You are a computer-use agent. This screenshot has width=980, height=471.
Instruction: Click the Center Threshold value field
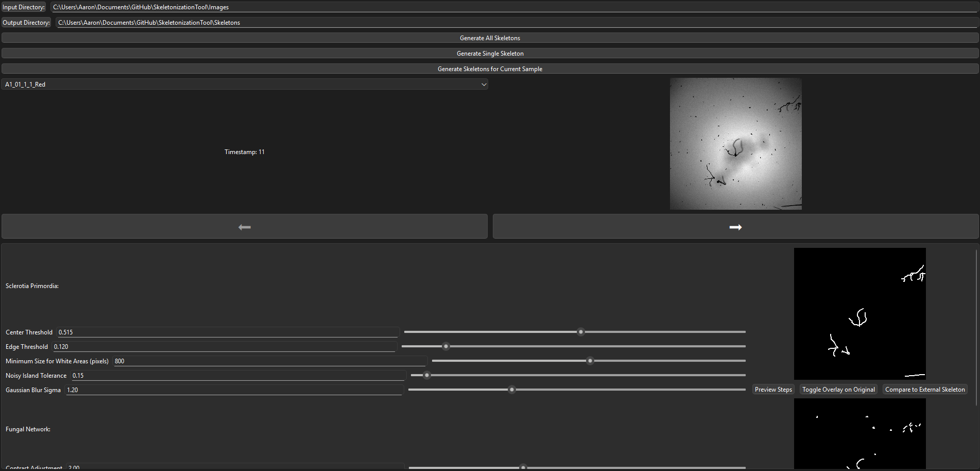tap(228, 332)
